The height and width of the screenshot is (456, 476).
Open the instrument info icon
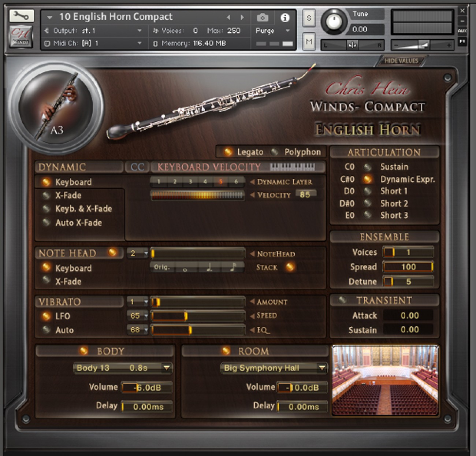(285, 18)
